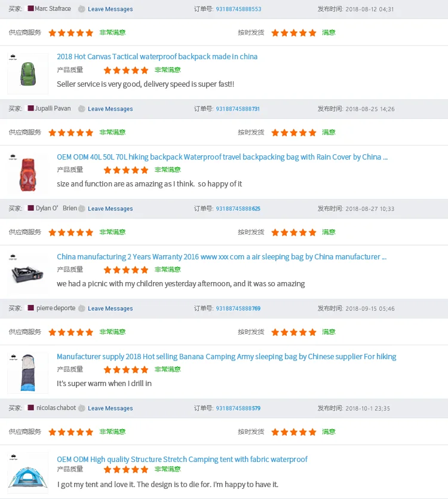Click chat bubble icon beside Jupalli Pavan
The image size is (448, 499).
pyautogui.click(x=82, y=109)
